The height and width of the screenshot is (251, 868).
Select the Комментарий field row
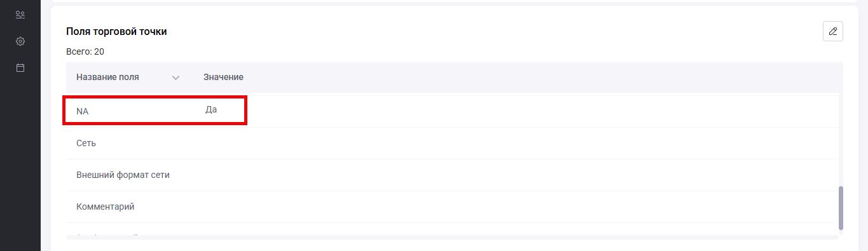click(452, 207)
